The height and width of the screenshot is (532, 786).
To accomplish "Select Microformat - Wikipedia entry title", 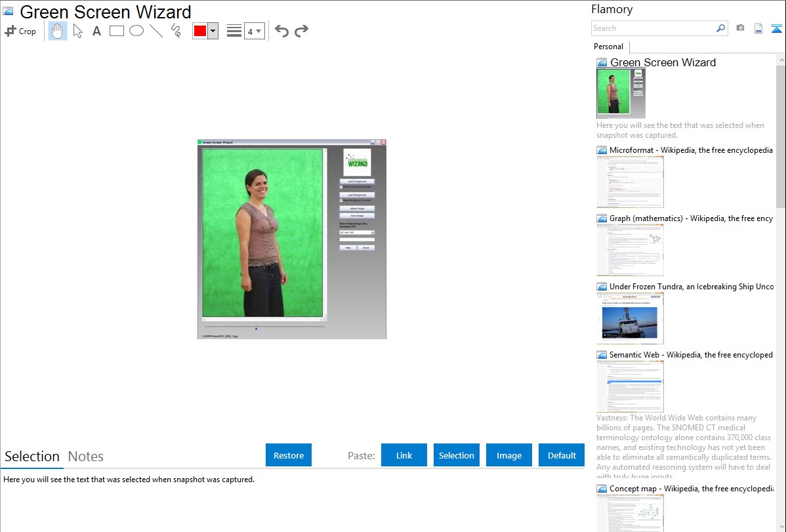I will pyautogui.click(x=691, y=150).
